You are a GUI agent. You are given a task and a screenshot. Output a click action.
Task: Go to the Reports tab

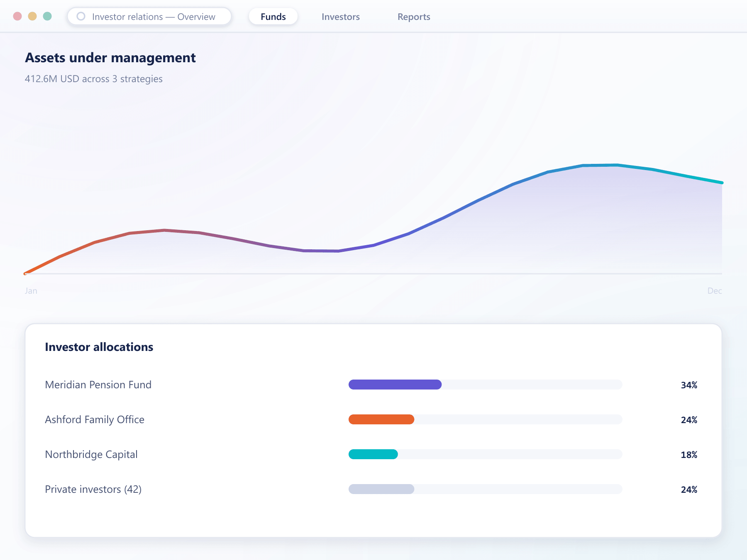click(x=414, y=17)
